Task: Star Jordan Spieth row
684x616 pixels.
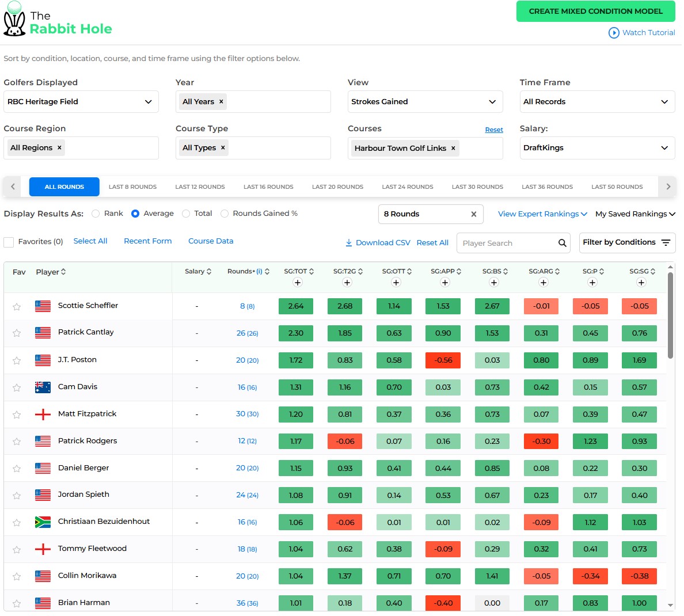Action: coord(17,496)
